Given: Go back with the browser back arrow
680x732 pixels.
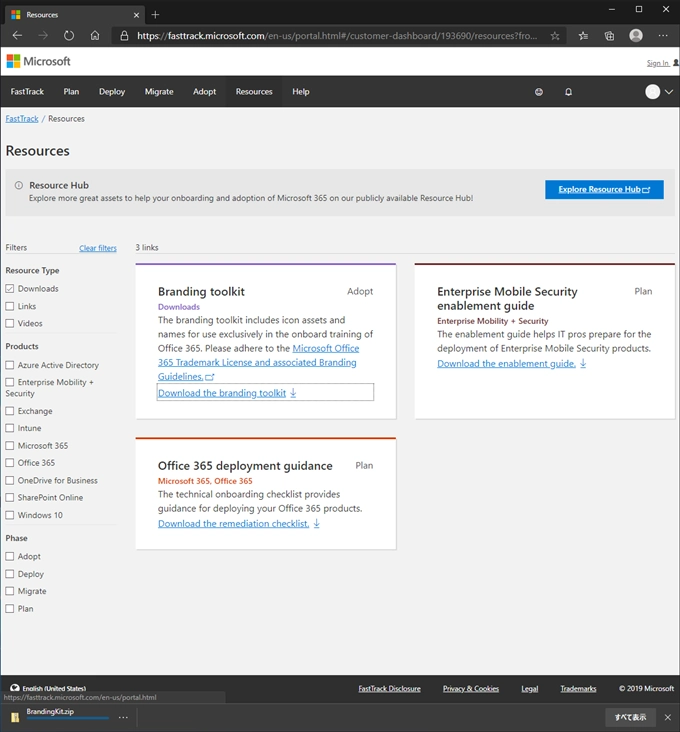Looking at the screenshot, I should click(x=17, y=35).
